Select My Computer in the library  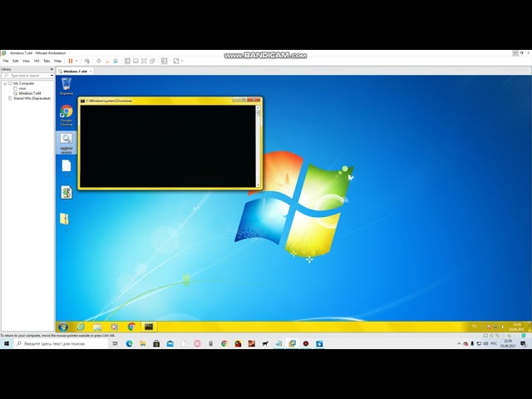[24, 83]
